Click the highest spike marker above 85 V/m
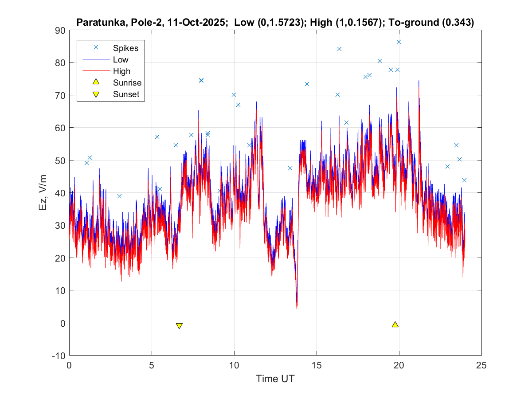This screenshot has height=399, width=532. (399, 42)
